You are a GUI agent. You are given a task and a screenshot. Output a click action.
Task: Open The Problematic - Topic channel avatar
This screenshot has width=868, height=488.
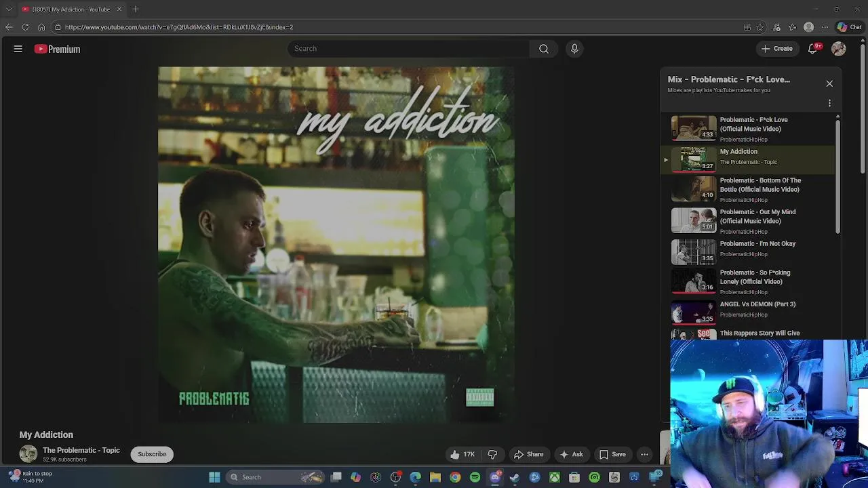28,454
